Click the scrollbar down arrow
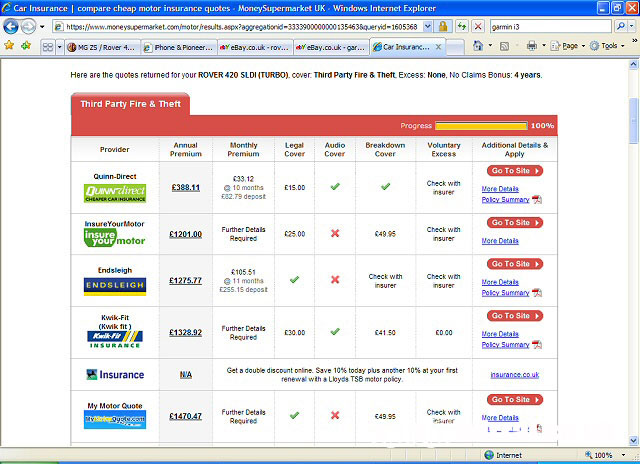Image resolution: width=640 pixels, height=464 pixels. click(633, 440)
